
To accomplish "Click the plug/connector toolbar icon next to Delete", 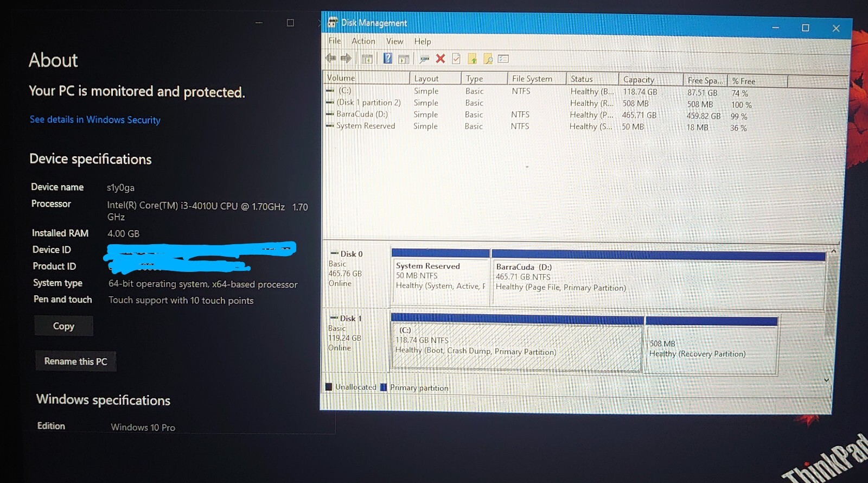I will [x=424, y=59].
